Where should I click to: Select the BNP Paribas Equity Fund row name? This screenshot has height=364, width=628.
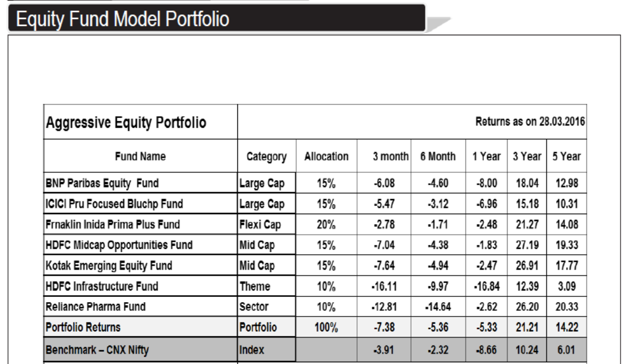[x=102, y=183]
